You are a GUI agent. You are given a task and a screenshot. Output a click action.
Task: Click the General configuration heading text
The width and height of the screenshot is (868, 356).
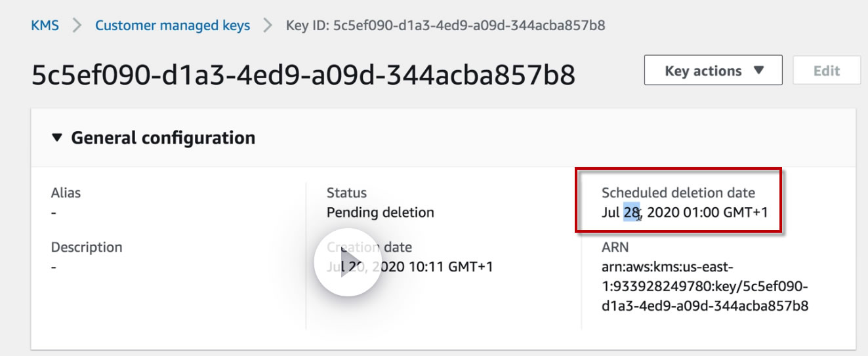pos(163,138)
